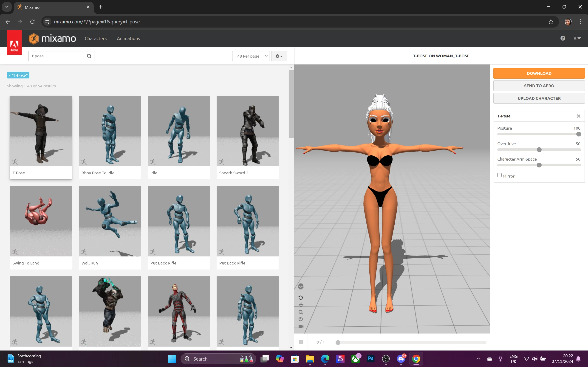Select the Wall Run animation thumbnail

(x=110, y=221)
